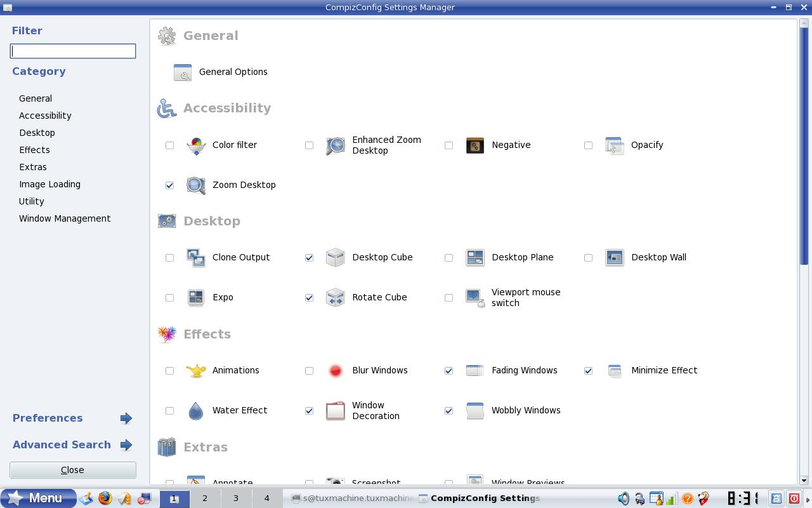
Task: Select the Desktop category in sidebar
Action: point(37,133)
